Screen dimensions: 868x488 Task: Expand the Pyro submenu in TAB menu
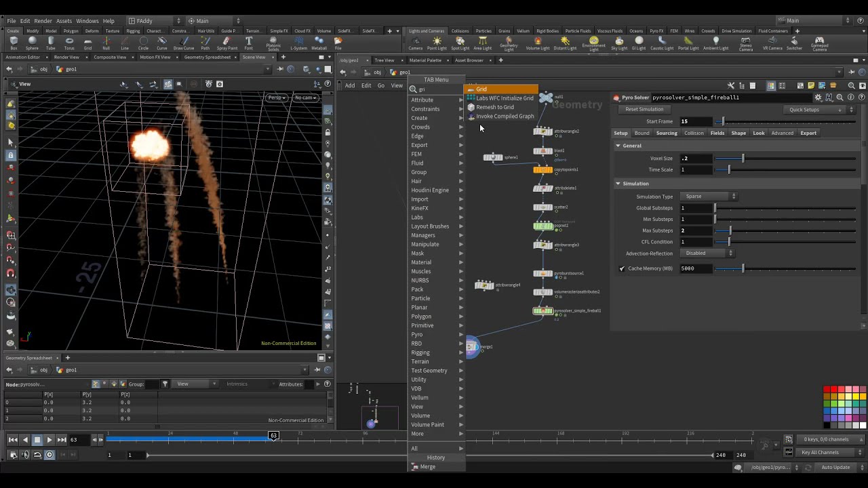coord(437,334)
